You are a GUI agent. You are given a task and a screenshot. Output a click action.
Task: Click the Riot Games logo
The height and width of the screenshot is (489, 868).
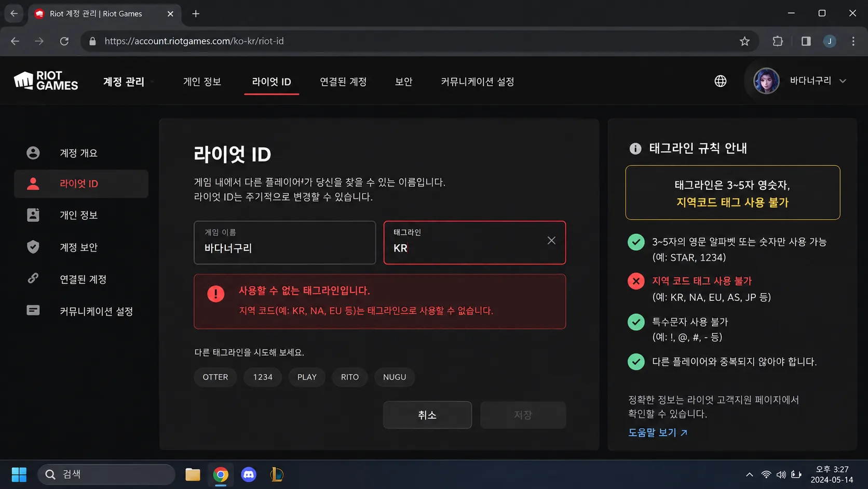click(46, 81)
